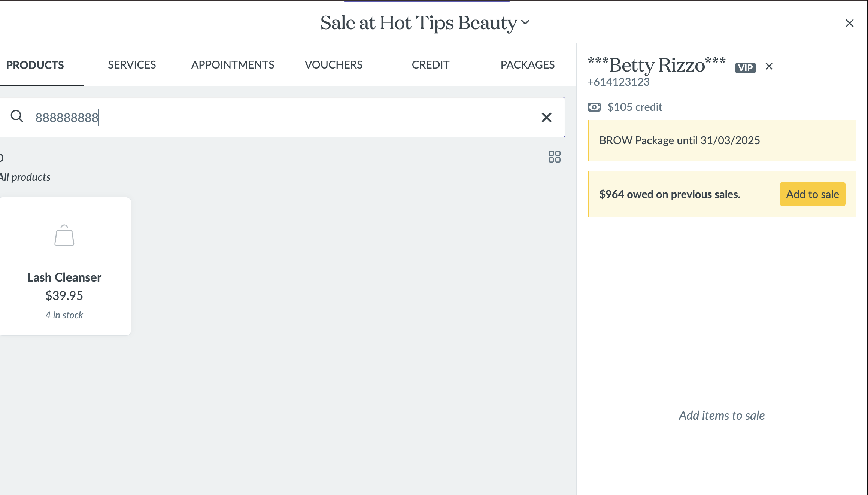Screen dimensions: 868x495
Task: Click the $39.95 price
Action: pos(64,295)
